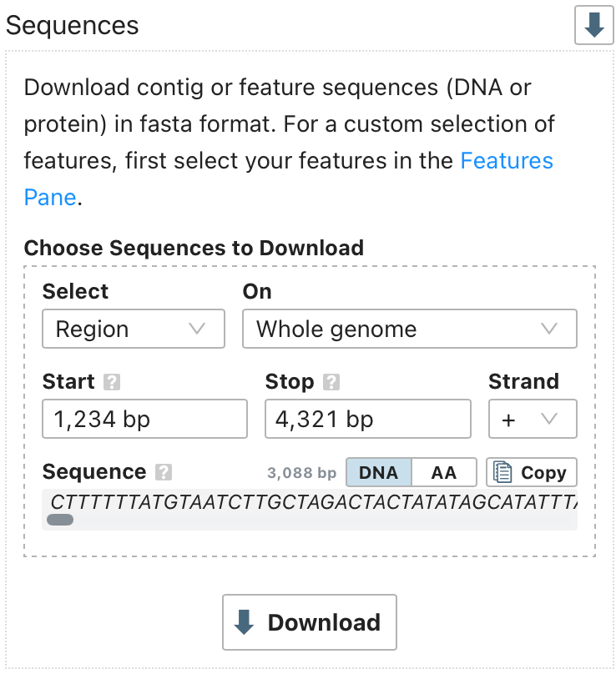The height and width of the screenshot is (674, 616).
Task: Click the Choose Sequences to Download heading
Action: pyautogui.click(x=194, y=248)
